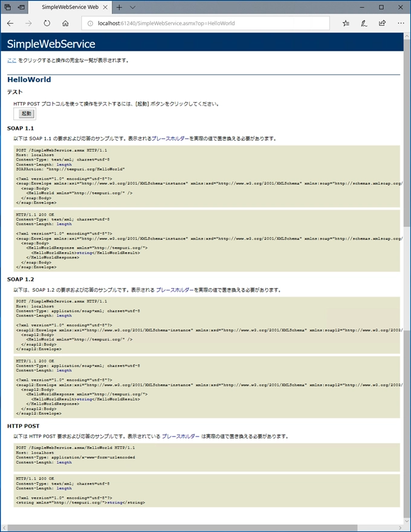Open the SOAP 1.1 プレースホルダー link

click(x=170, y=138)
